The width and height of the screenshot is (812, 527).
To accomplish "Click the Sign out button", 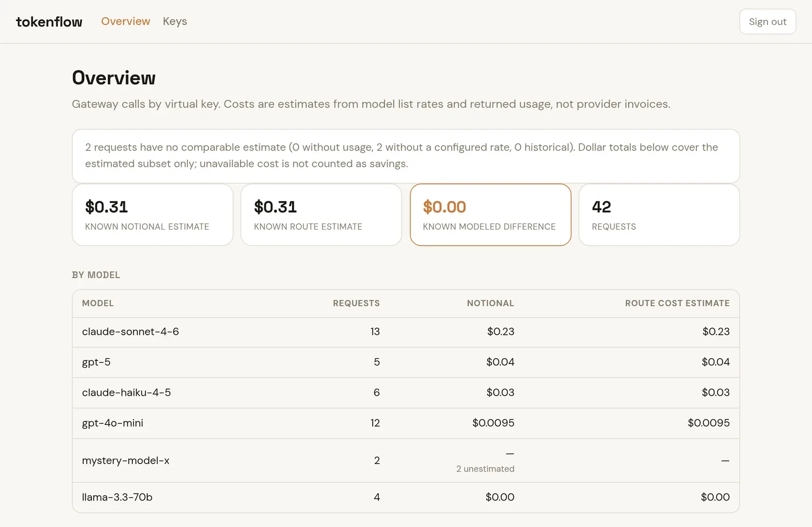I will coord(768,21).
